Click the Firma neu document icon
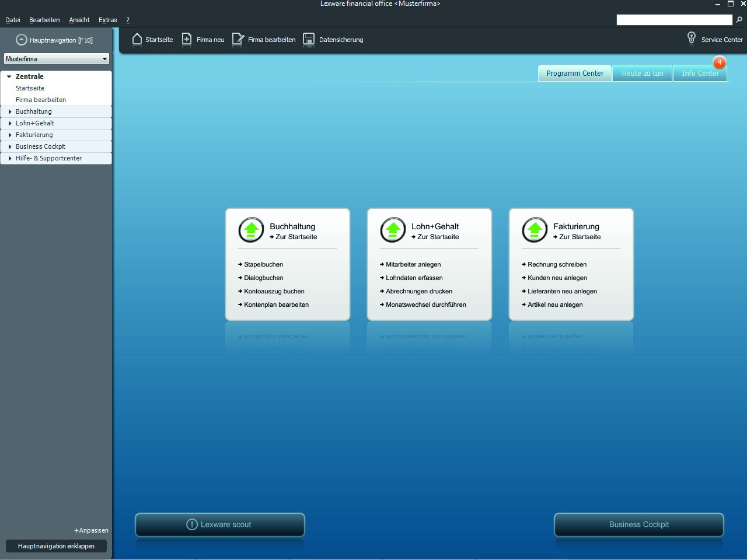The image size is (747, 560). coord(187,39)
